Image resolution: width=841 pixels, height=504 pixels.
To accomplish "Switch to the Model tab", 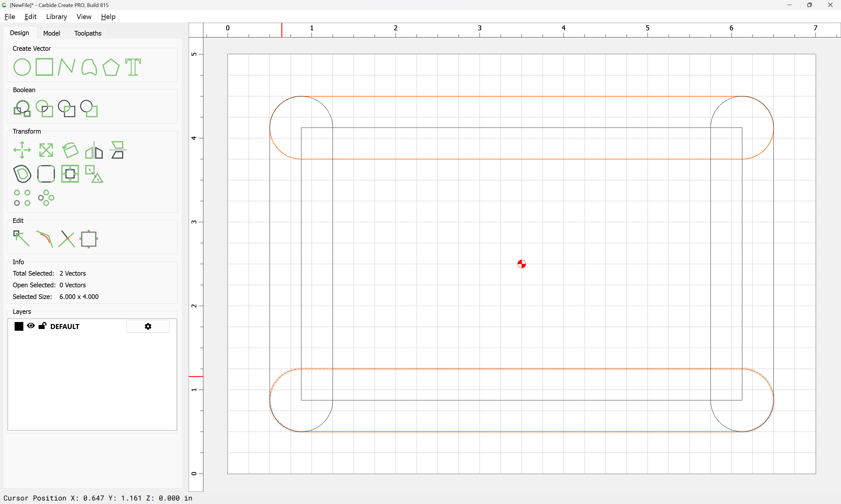I will point(52,33).
